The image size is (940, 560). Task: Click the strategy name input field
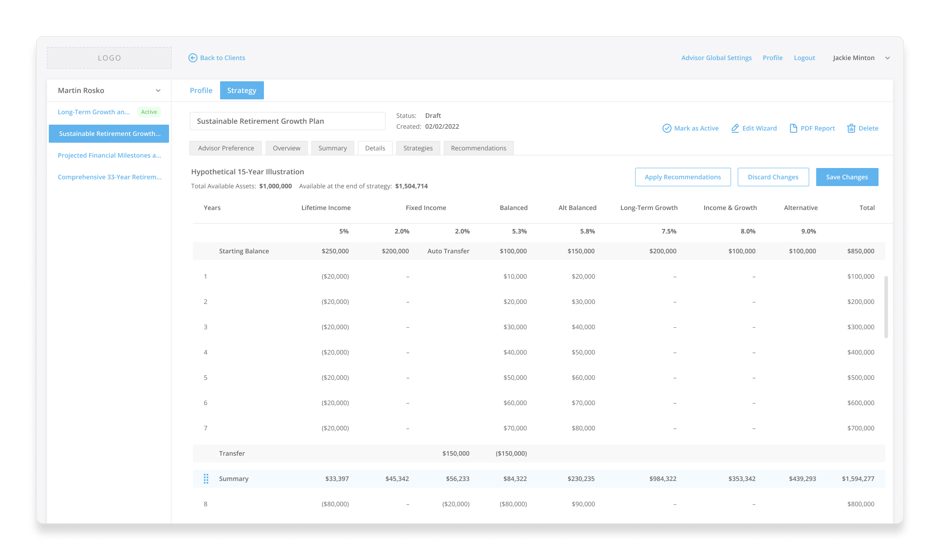click(287, 121)
